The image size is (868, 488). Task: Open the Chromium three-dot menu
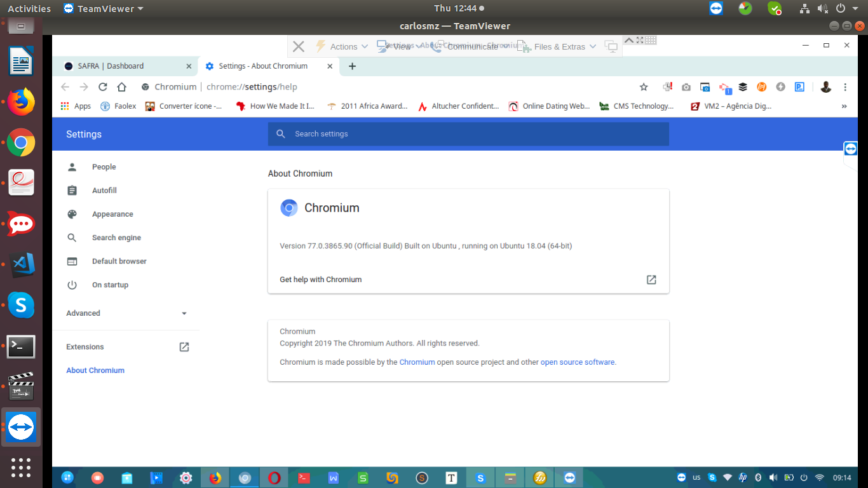pos(845,87)
